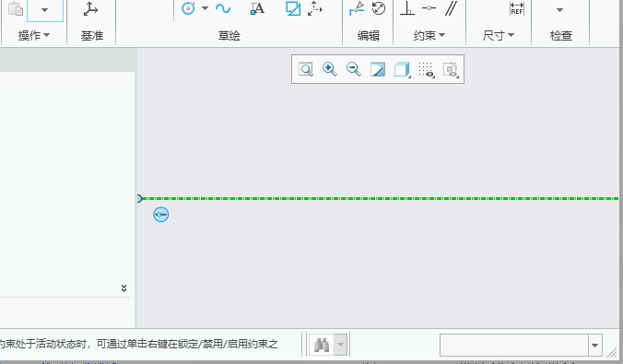Expand the left panel double-chevron
This screenshot has width=623, height=364.
124,288
